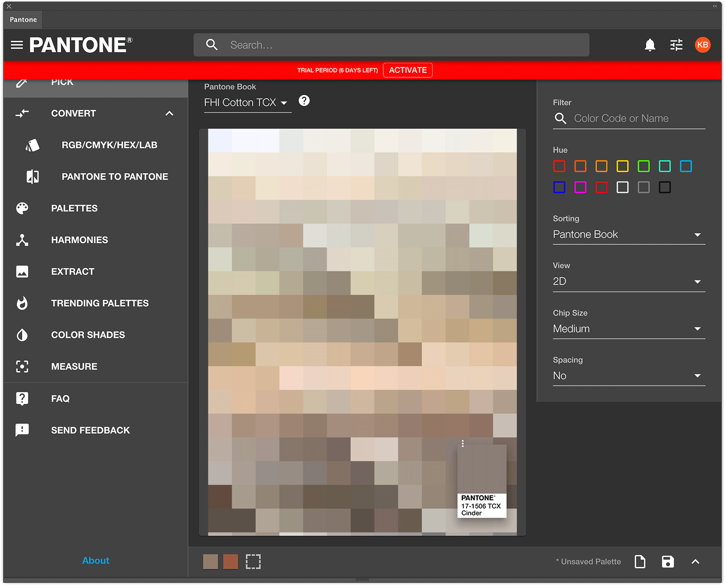Open the Pantone Book help question mark
The image size is (725, 588).
pyautogui.click(x=304, y=100)
